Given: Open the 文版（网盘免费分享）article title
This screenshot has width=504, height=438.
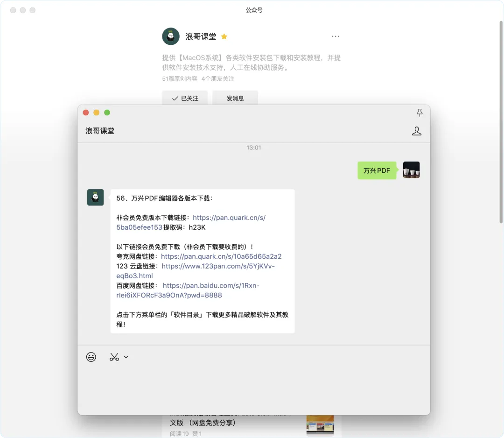Looking at the screenshot, I should pos(203,423).
